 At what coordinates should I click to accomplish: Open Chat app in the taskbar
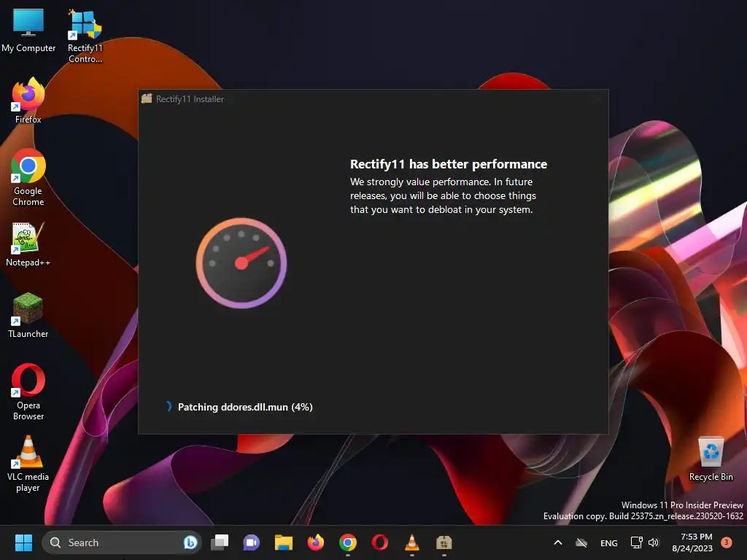coord(251,542)
